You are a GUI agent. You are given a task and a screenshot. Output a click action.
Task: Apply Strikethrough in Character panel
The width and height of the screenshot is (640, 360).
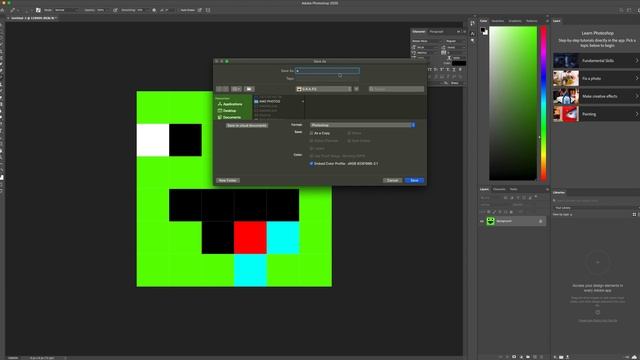tap(460, 70)
